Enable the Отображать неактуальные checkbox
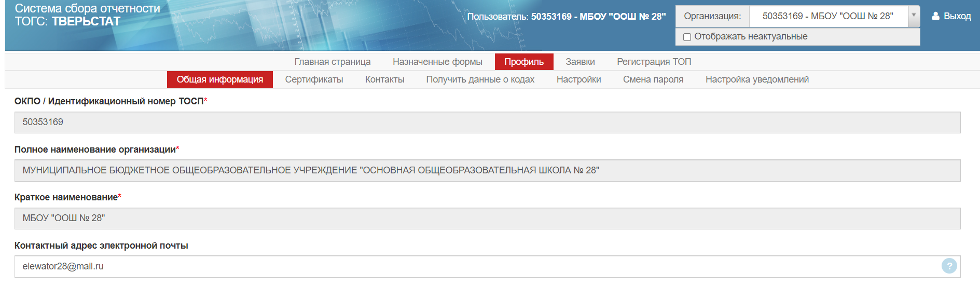This screenshot has width=980, height=286. coord(687,37)
